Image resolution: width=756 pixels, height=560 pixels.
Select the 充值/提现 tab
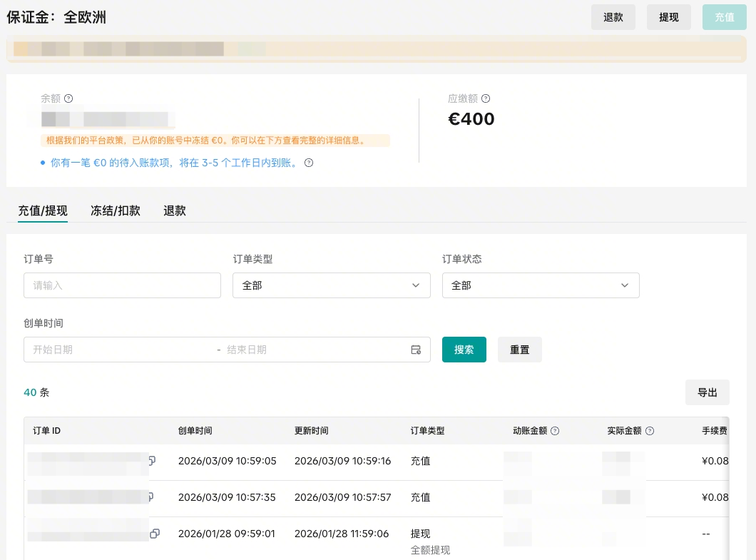coord(43,210)
